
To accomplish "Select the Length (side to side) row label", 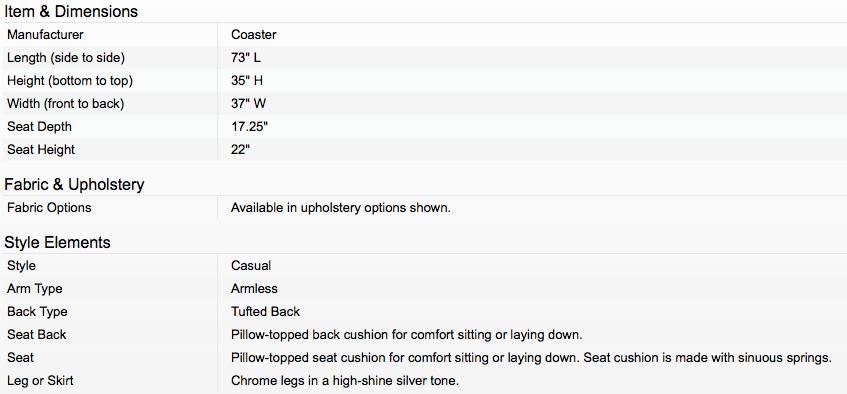I will point(66,58).
